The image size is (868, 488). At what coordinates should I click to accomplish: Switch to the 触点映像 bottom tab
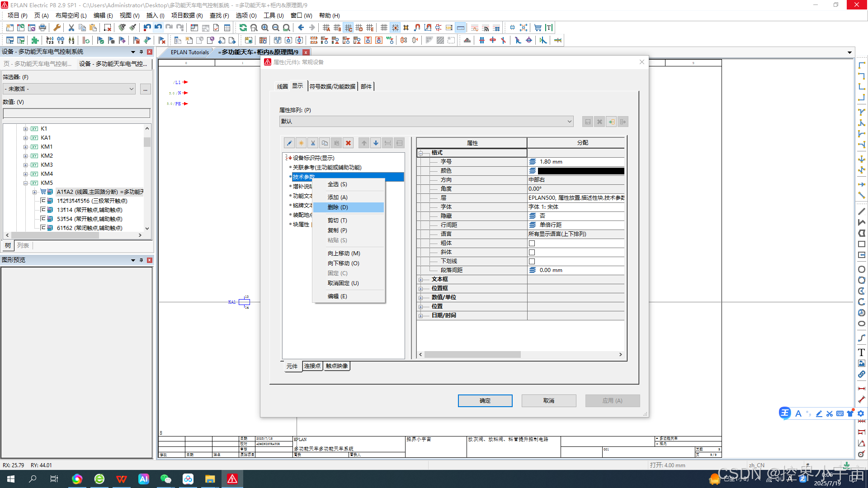(x=337, y=366)
